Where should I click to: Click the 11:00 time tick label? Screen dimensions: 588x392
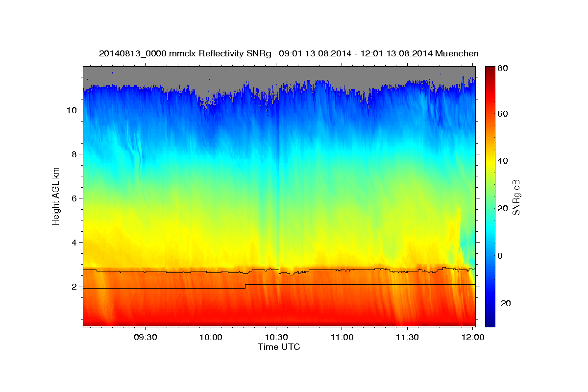click(342, 337)
